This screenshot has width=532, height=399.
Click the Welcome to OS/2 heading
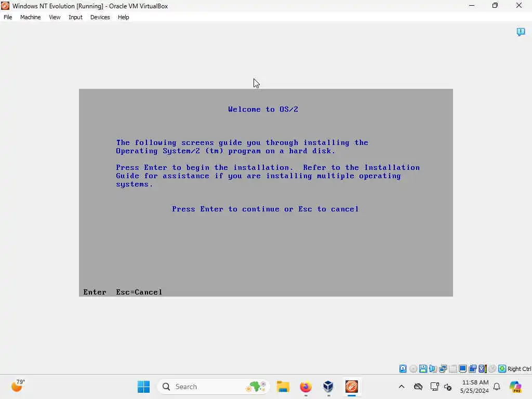point(263,109)
